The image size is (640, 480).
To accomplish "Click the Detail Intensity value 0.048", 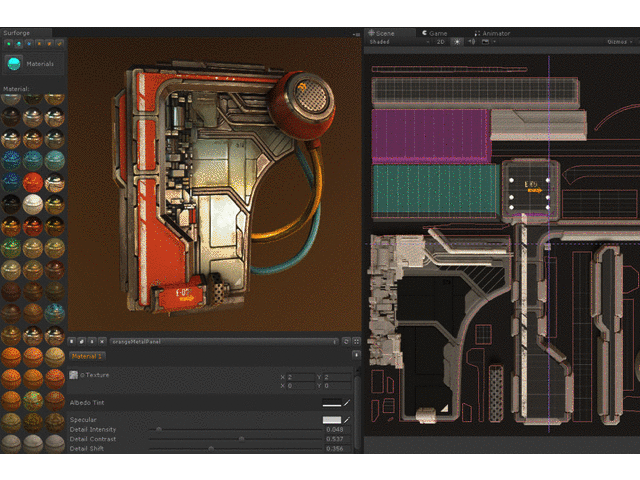I will [338, 429].
